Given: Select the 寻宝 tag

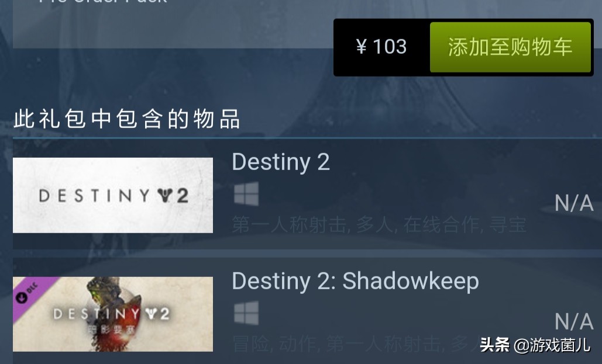Looking at the screenshot, I should coord(507,225).
